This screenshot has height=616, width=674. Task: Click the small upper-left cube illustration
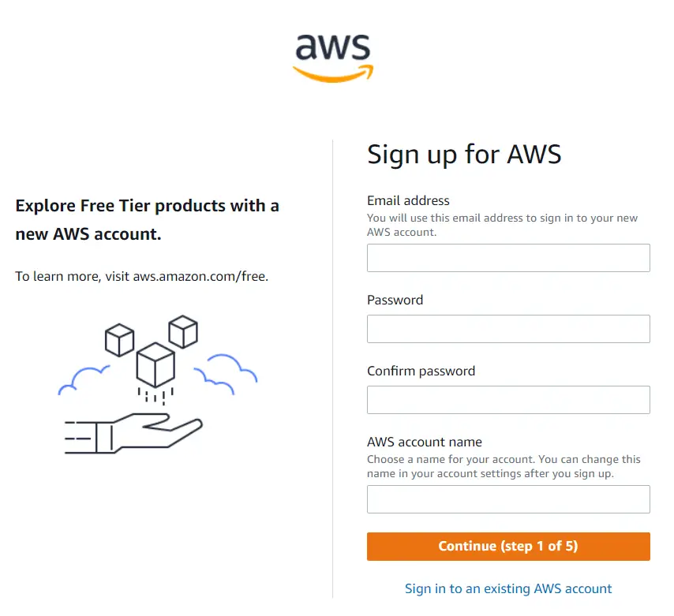119,340
